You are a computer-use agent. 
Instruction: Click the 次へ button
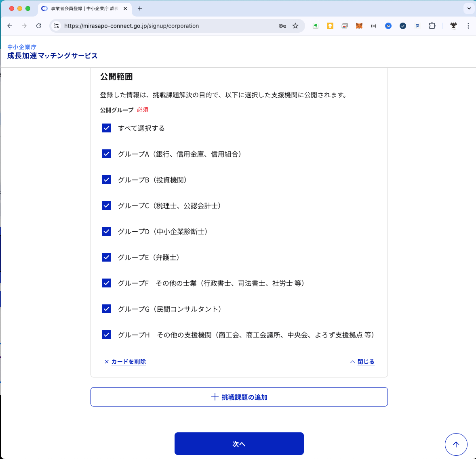(239, 444)
